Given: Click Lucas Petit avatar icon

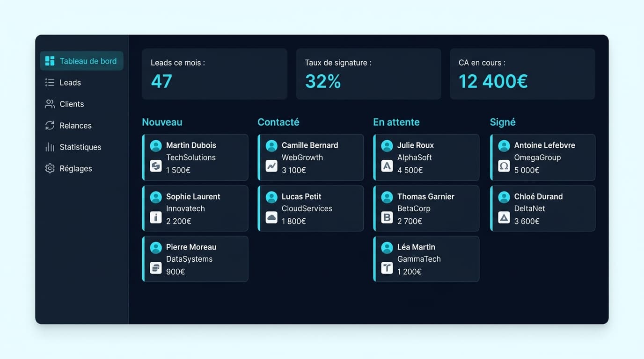Looking at the screenshot, I should [271, 197].
